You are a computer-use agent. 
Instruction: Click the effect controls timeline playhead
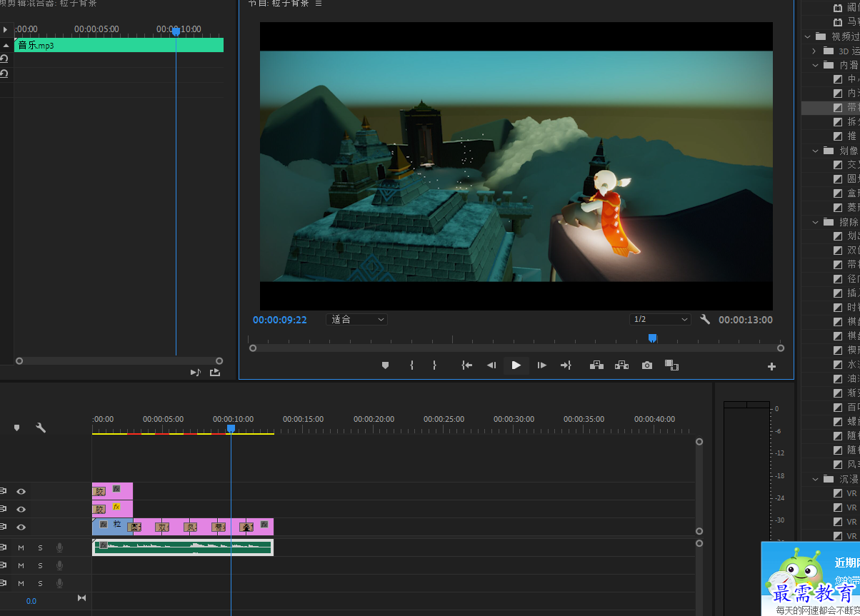pyautogui.click(x=176, y=31)
